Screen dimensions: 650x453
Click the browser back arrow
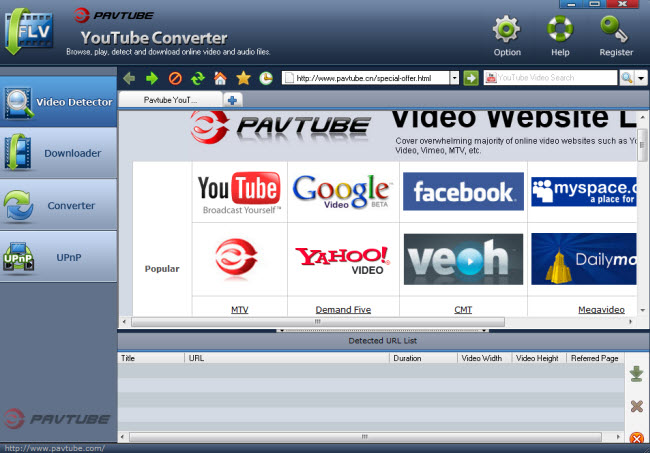tap(130, 78)
